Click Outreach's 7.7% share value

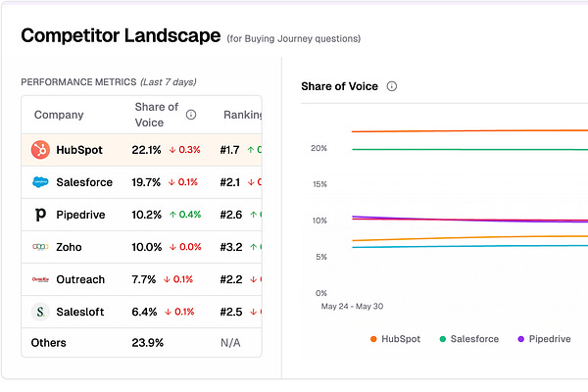(x=144, y=279)
